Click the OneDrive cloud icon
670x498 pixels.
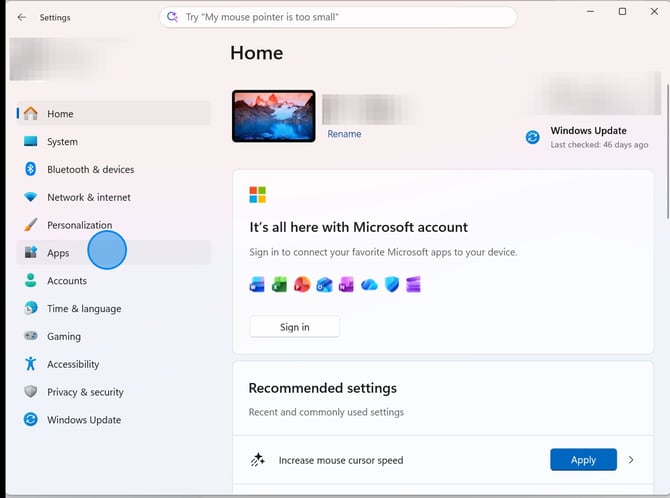[369, 284]
